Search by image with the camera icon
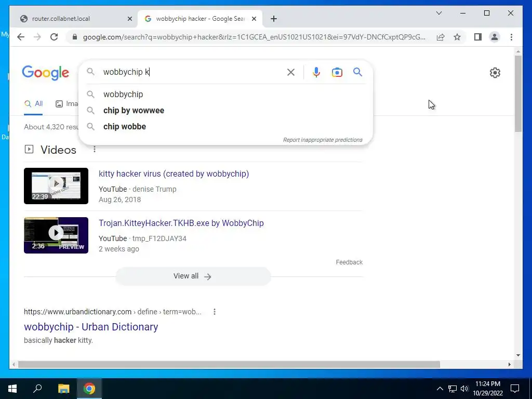532x399 pixels. tap(337, 72)
